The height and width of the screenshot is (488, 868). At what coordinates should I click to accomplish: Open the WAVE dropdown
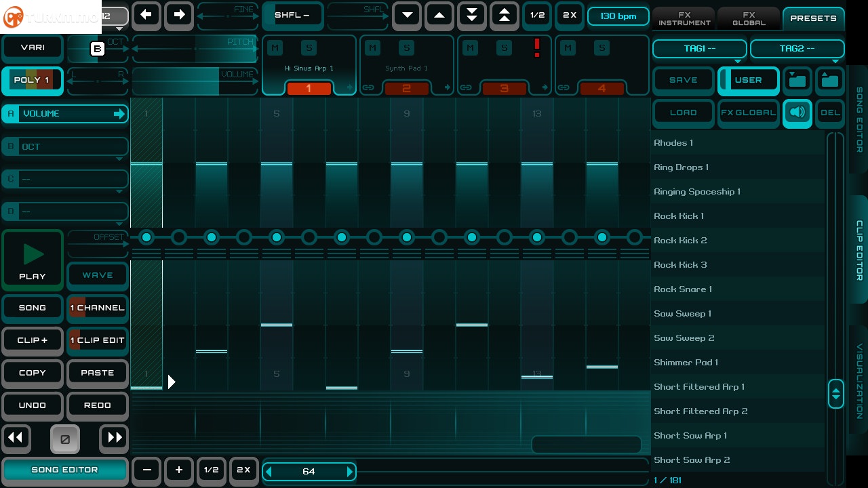point(98,275)
